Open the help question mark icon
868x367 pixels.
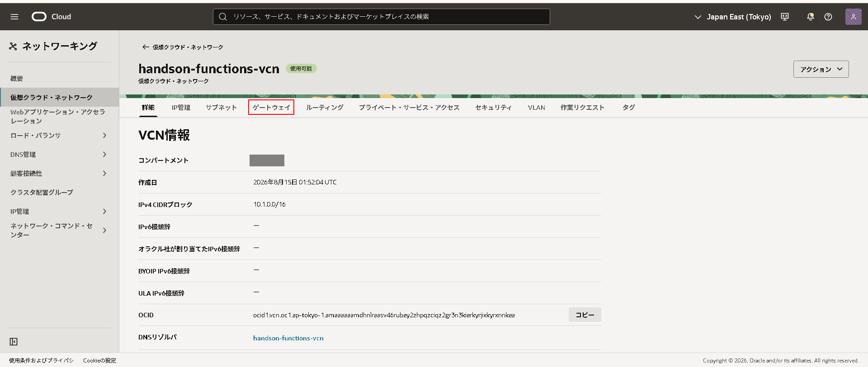pyautogui.click(x=828, y=17)
